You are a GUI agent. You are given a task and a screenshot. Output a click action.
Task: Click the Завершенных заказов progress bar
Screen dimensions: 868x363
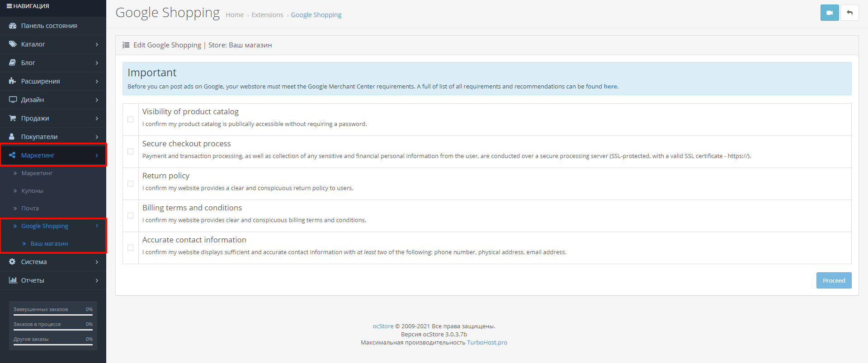point(53,315)
